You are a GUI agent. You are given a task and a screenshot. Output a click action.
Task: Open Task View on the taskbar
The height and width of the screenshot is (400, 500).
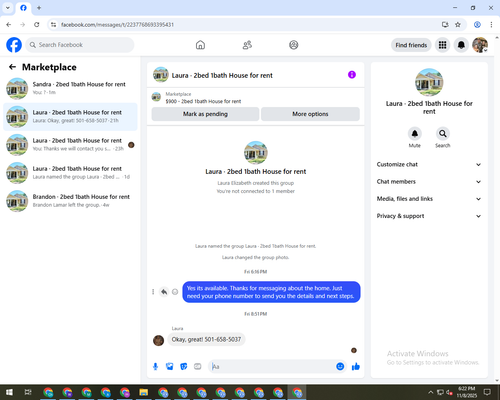point(28,392)
